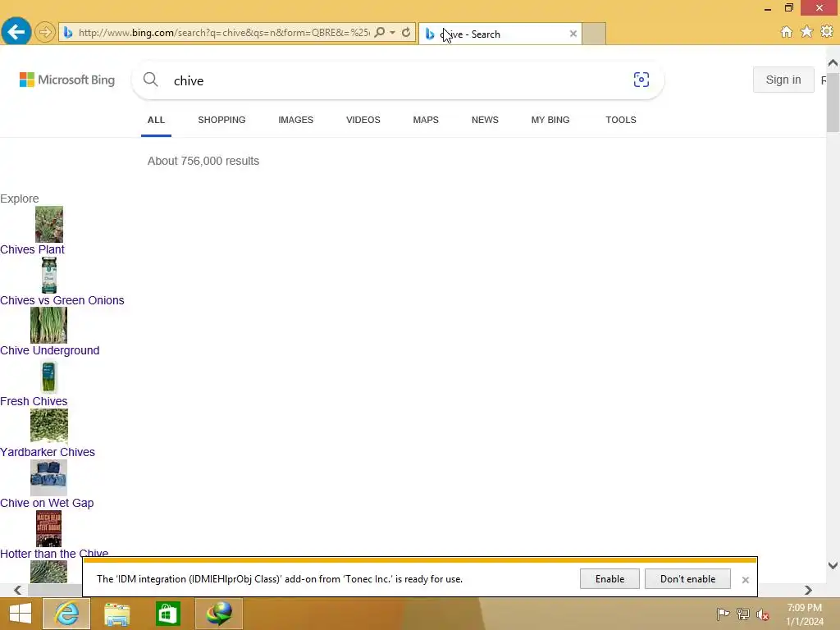Go to the browser home page icon

pyautogui.click(x=787, y=32)
